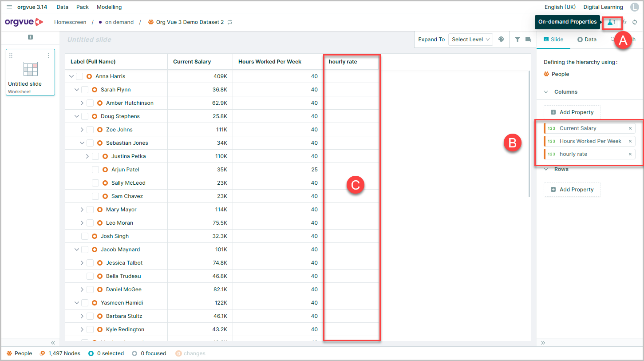Open the Pack menu
Image resolution: width=644 pixels, height=361 pixels.
pos(83,7)
